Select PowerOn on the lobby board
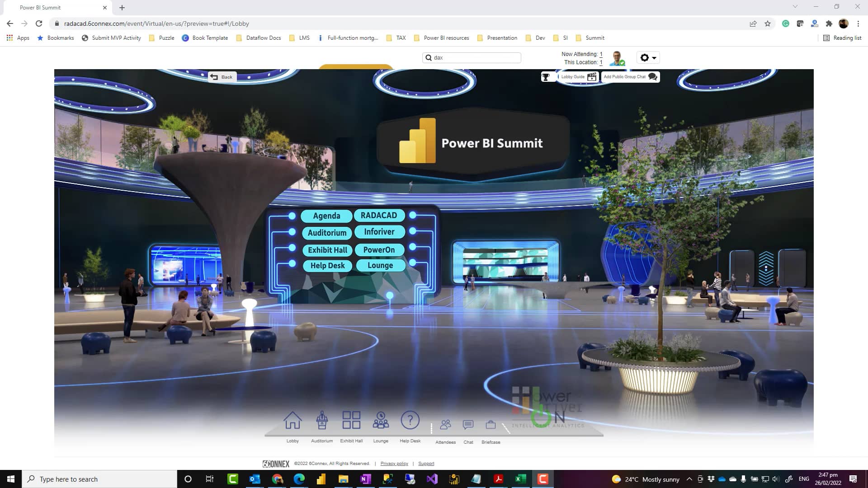This screenshot has width=868, height=488. click(x=379, y=249)
